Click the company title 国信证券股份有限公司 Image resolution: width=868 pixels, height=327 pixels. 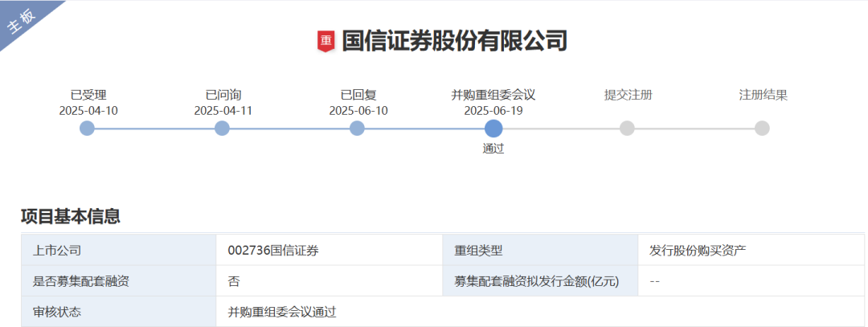[x=454, y=42]
